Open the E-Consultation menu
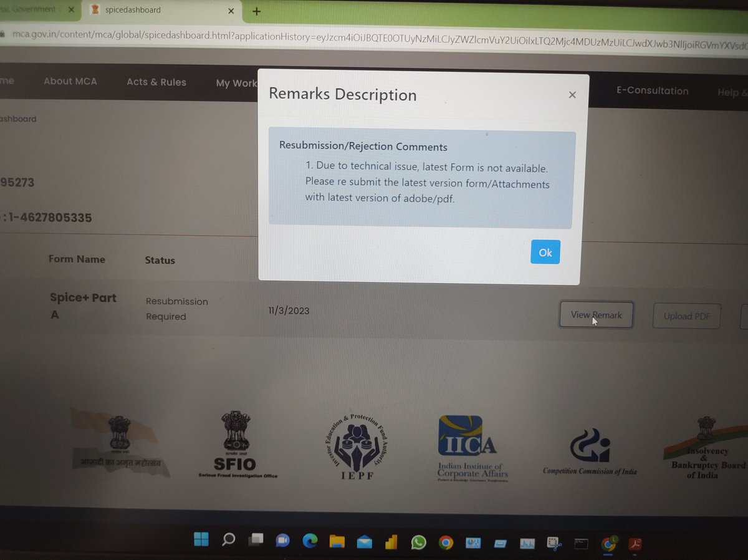The width and height of the screenshot is (748, 560). (x=653, y=90)
